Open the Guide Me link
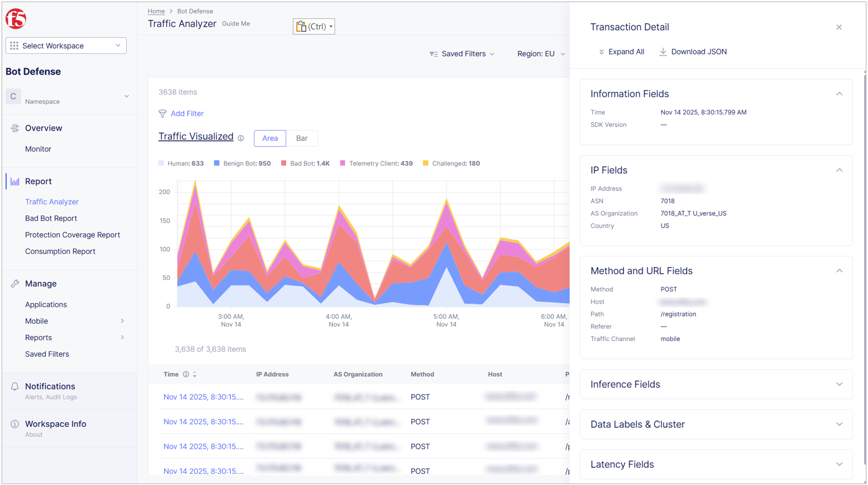 [x=236, y=24]
